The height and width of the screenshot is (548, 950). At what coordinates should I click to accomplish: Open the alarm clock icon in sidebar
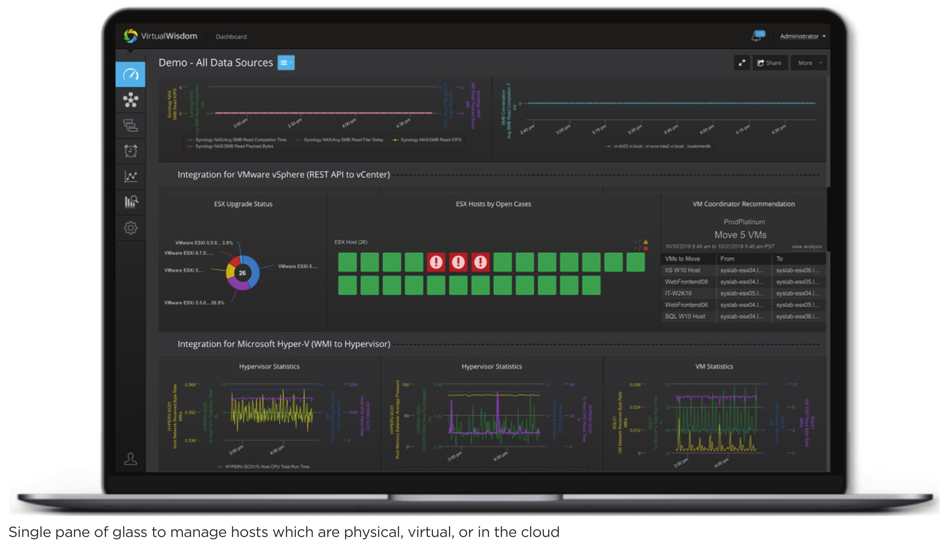point(130,151)
